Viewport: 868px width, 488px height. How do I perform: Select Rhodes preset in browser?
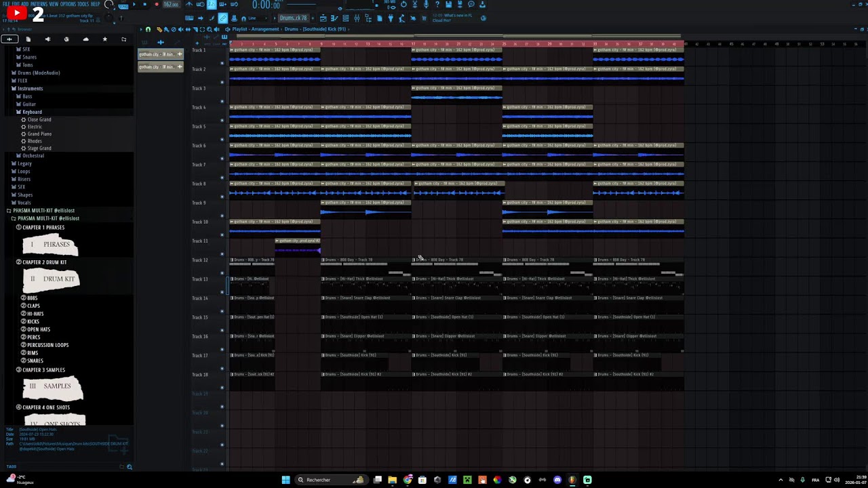point(34,141)
